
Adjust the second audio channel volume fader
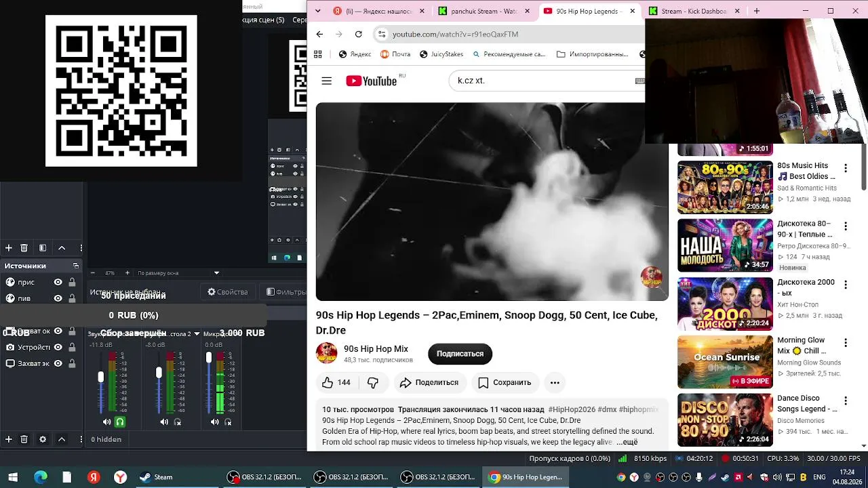pyautogui.click(x=159, y=373)
